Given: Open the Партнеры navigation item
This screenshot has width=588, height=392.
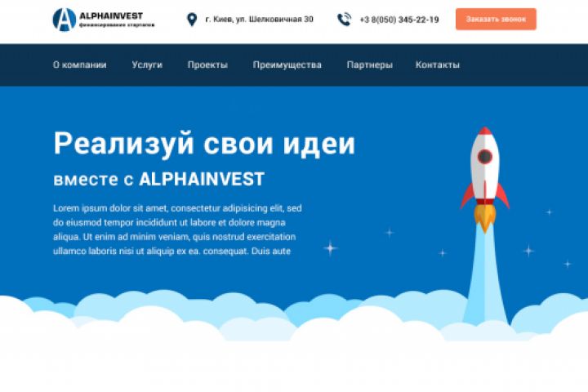Looking at the screenshot, I should (370, 65).
